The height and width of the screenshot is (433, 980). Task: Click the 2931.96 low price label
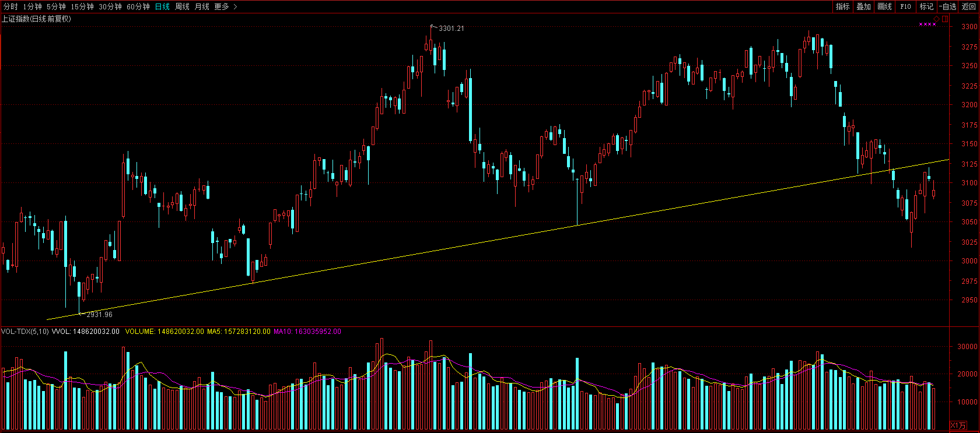click(100, 315)
